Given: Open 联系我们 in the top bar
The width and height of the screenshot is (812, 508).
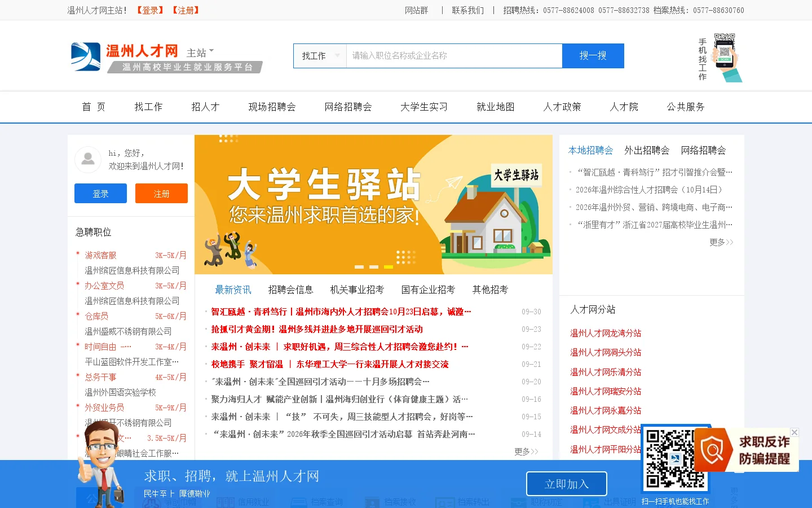Looking at the screenshot, I should (x=468, y=10).
